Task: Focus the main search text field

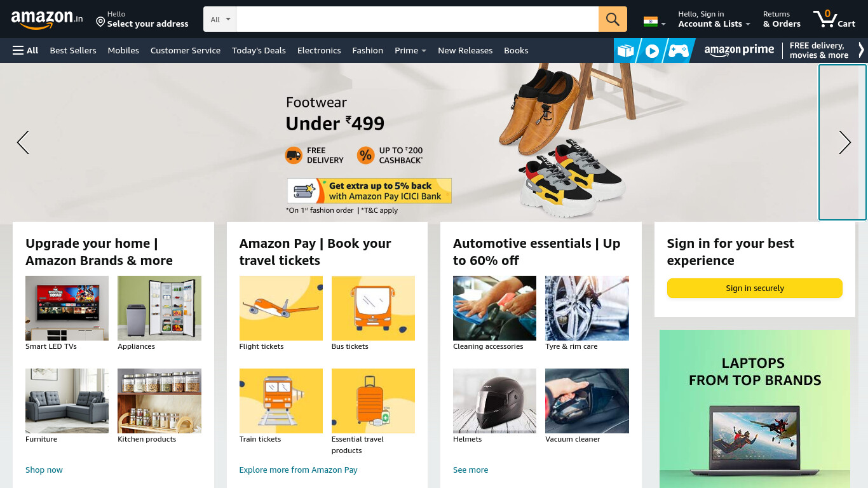Action: click(x=417, y=19)
